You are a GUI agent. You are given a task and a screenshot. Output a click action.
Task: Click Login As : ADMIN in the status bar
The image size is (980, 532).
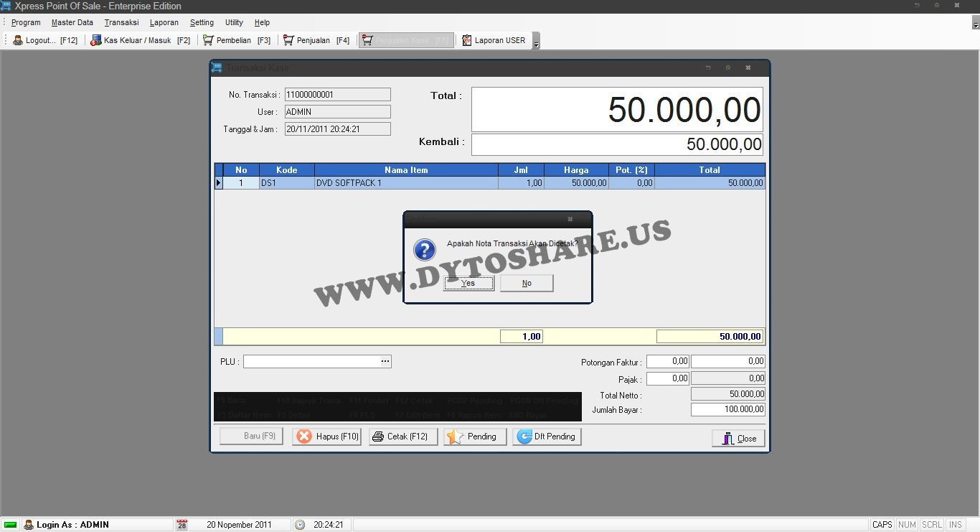72,525
